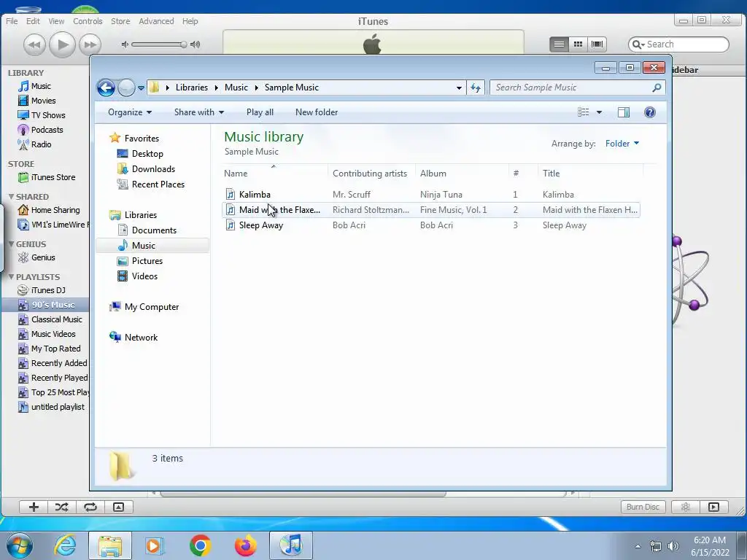The width and height of the screenshot is (747, 560).
Task: Toggle the iTunes artwork viewer button
Action: pyautogui.click(x=118, y=507)
